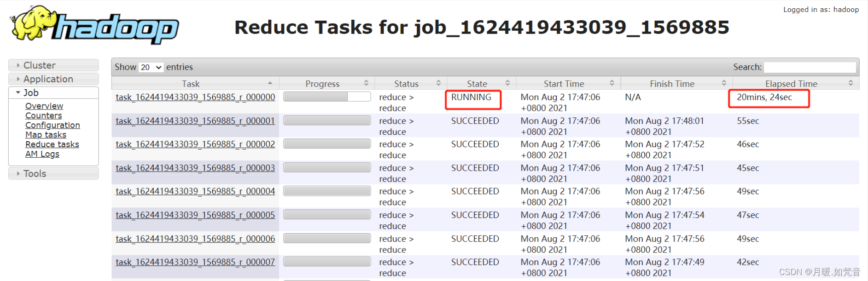The height and width of the screenshot is (281, 868).
Task: Open the AM Logs link
Action: (42, 154)
